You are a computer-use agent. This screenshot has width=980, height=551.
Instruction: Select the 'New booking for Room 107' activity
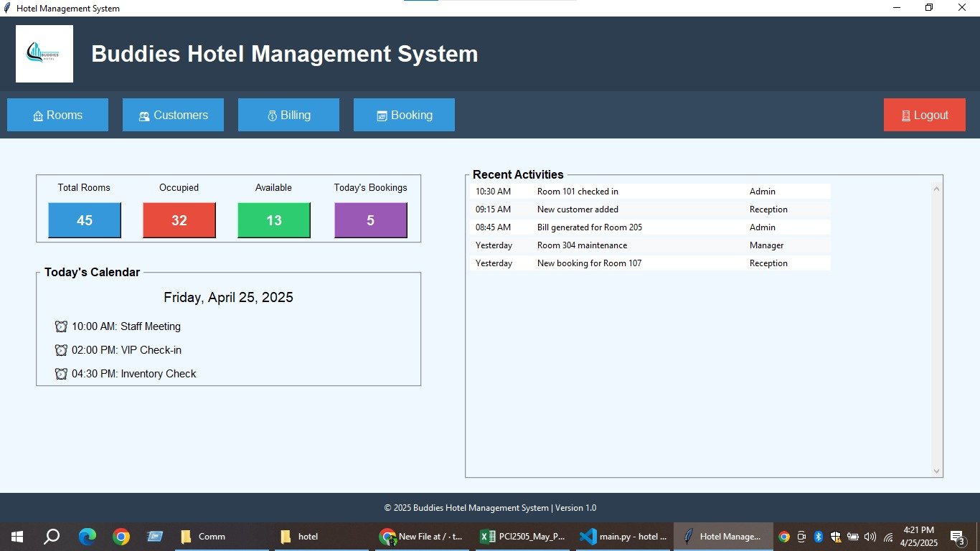pyautogui.click(x=650, y=263)
